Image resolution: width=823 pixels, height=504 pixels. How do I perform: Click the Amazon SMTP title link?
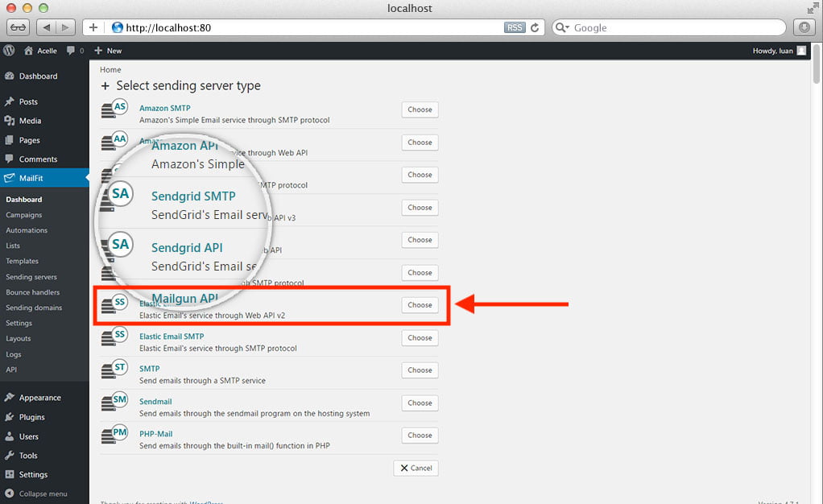[x=165, y=108]
